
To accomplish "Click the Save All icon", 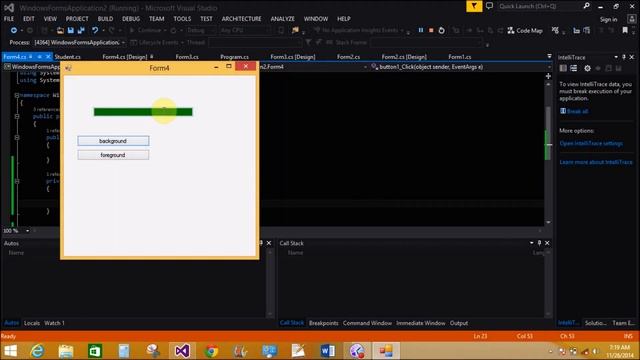I will pyautogui.click(x=81, y=31).
